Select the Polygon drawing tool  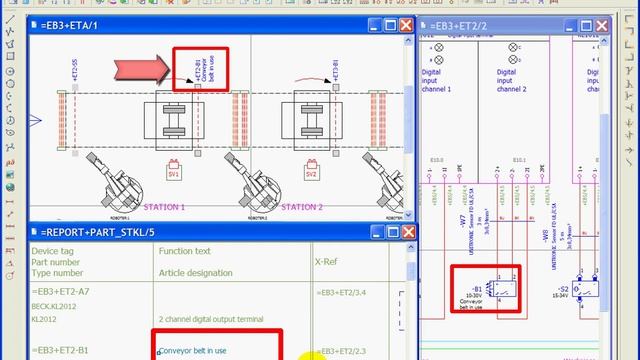click(x=10, y=44)
